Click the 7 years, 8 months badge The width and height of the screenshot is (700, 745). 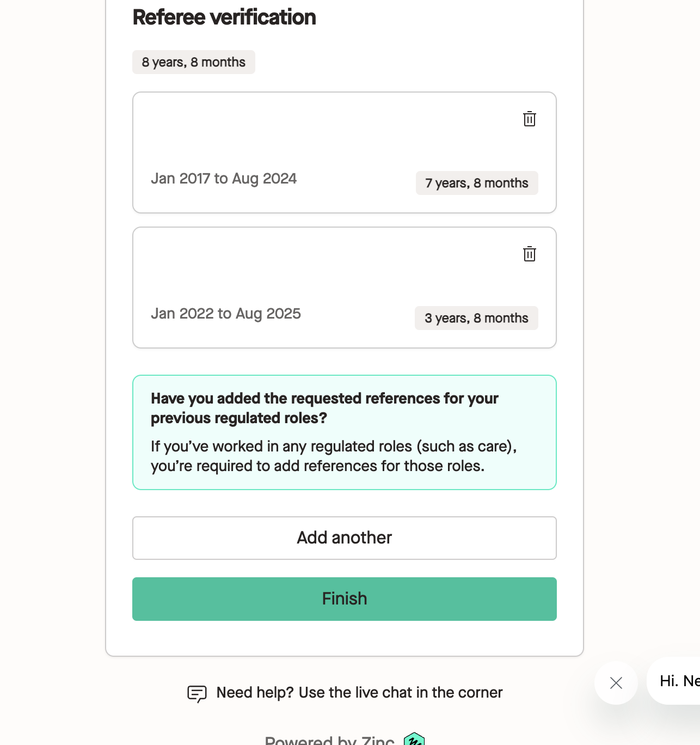click(477, 183)
